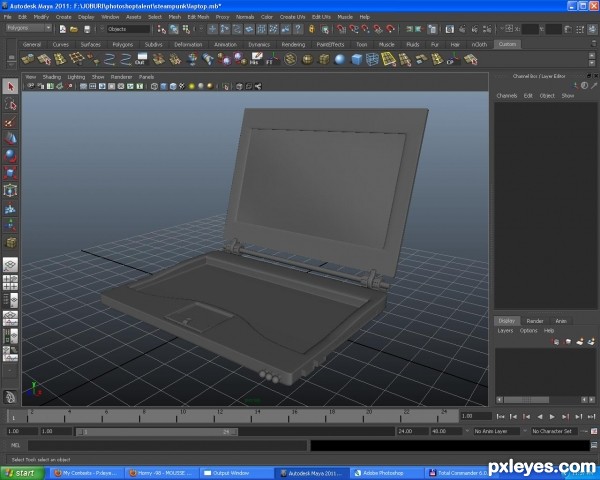Go to start of playback range

[x=500, y=416]
